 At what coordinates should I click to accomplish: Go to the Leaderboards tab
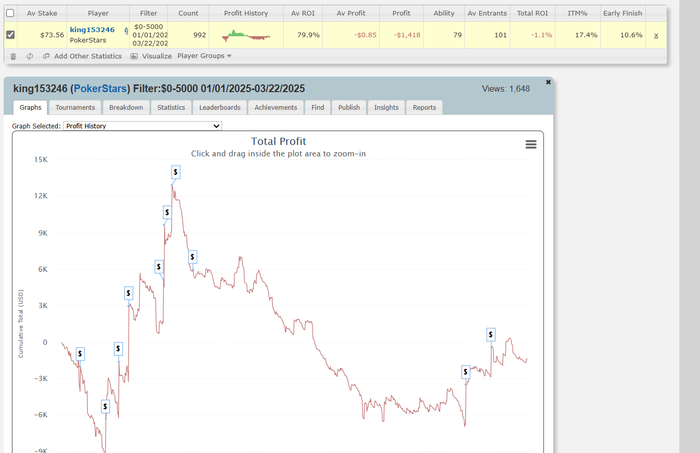point(220,108)
